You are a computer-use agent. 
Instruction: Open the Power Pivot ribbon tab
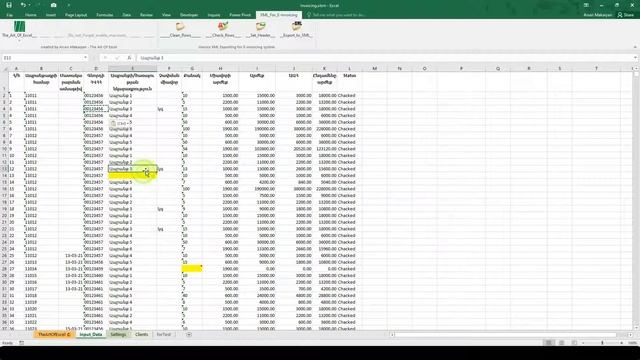pos(240,15)
